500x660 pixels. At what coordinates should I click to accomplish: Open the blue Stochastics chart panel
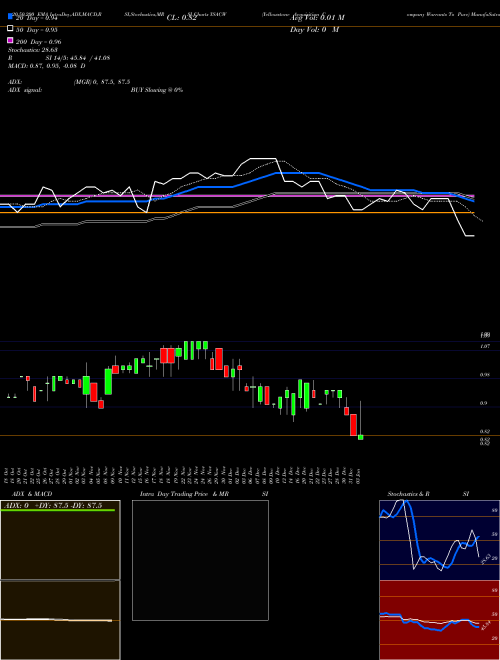click(439, 540)
